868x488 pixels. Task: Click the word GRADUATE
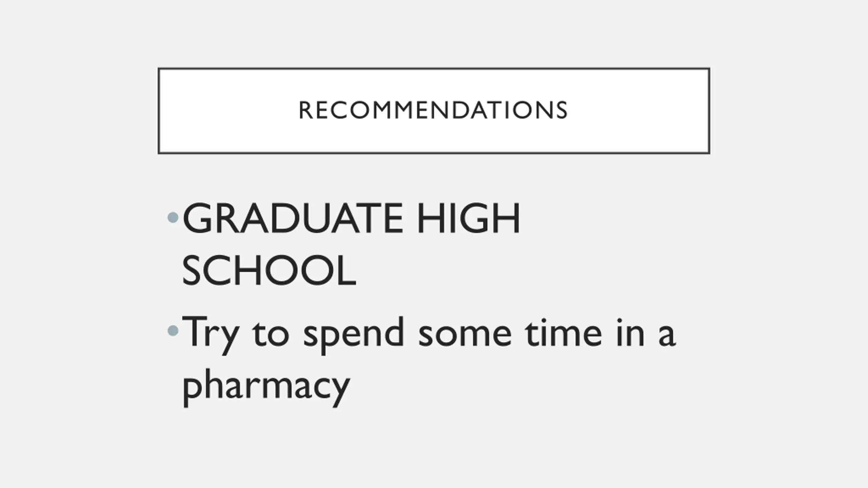click(x=292, y=218)
